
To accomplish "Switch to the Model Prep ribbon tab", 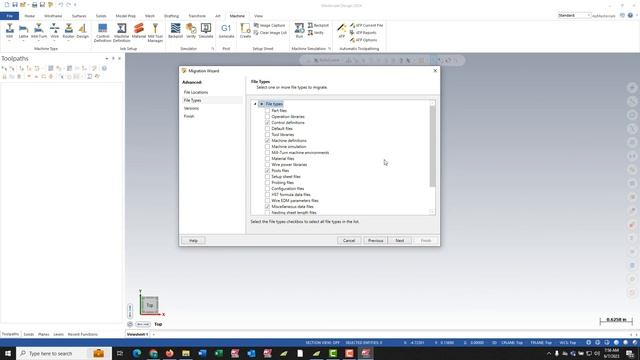I will pos(125,16).
